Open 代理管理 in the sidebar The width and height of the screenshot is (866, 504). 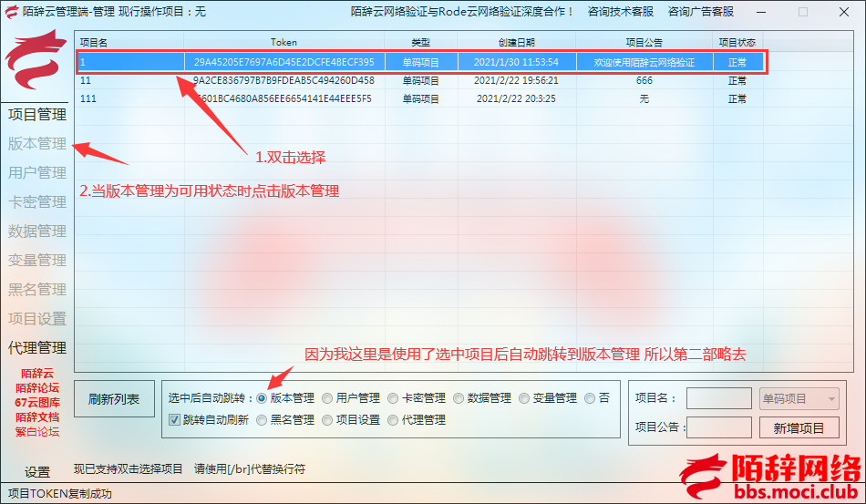(37, 348)
